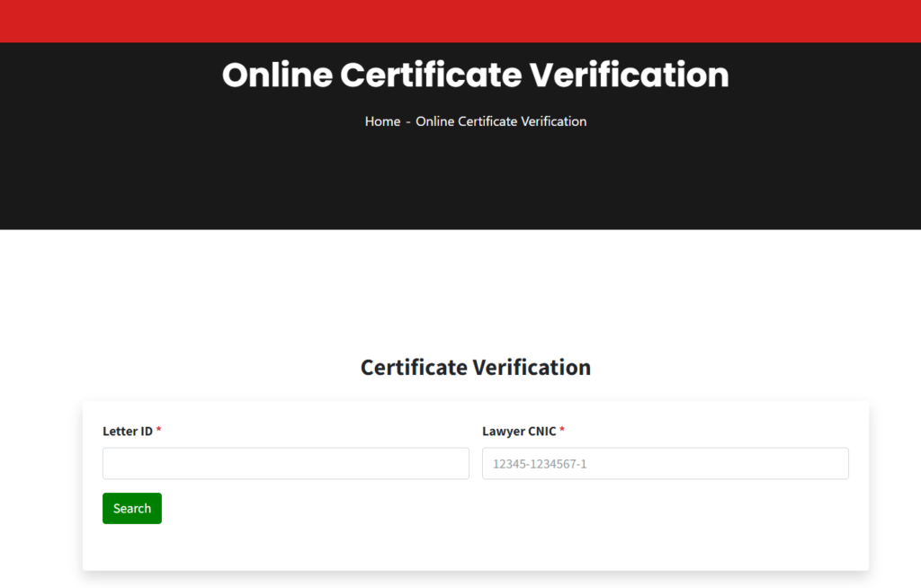This screenshot has width=921, height=588.
Task: Click inside the Lawyer CNIC field
Action: pyautogui.click(x=666, y=463)
